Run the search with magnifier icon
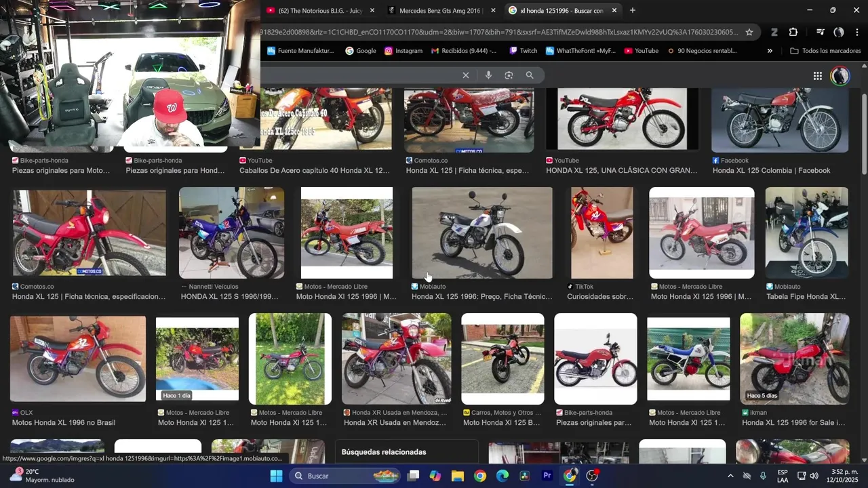 click(x=530, y=75)
